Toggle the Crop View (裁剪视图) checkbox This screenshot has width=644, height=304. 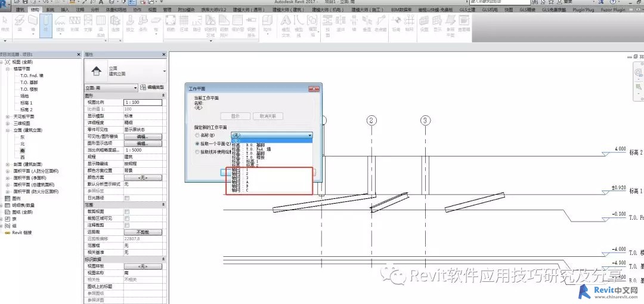(127, 211)
